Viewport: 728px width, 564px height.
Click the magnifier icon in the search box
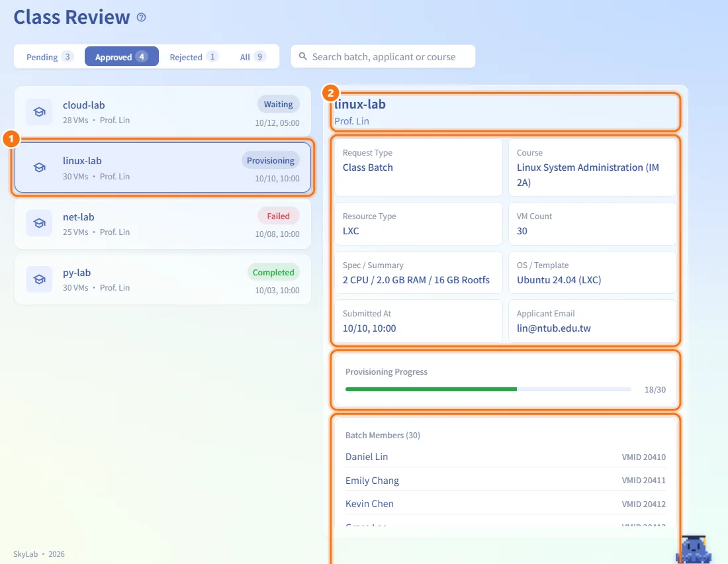click(x=302, y=56)
